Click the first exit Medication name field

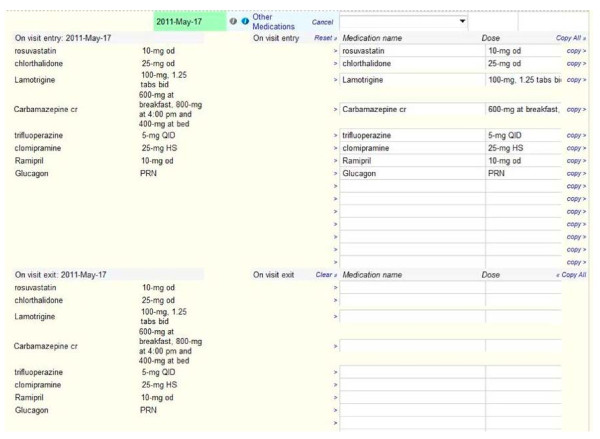pyautogui.click(x=412, y=287)
